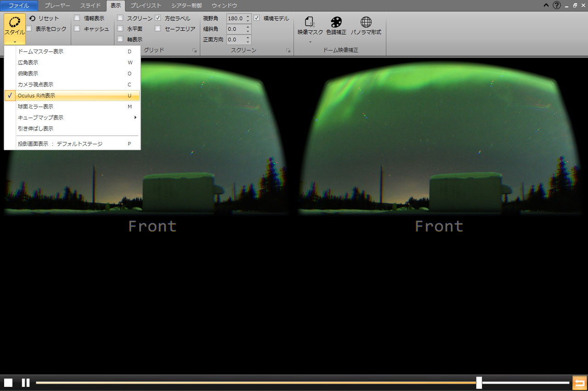
Task: Select カメラ視点表示 from the style menu
Action: 72,85
